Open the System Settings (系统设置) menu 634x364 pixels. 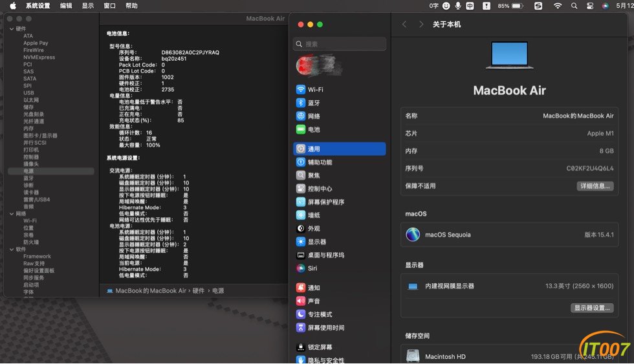pyautogui.click(x=38, y=6)
